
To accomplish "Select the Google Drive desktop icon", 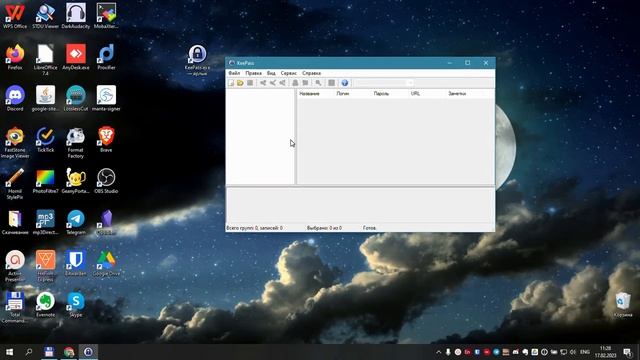I will tap(106, 263).
